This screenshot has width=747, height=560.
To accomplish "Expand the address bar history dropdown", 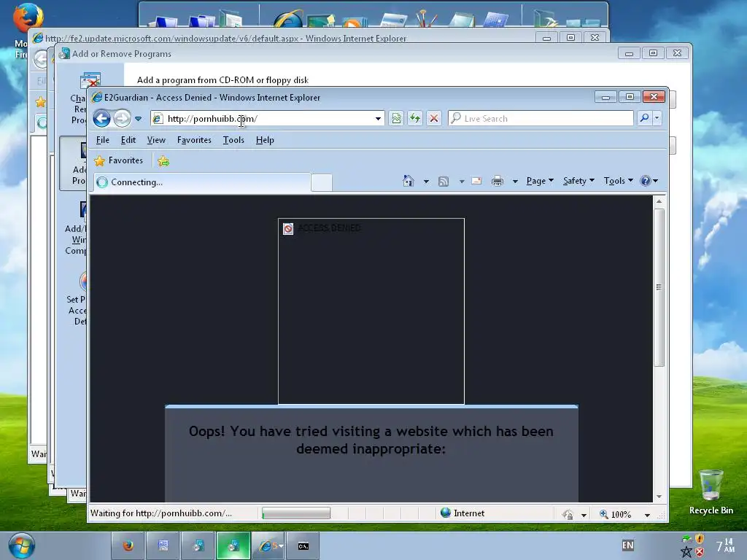I will [x=378, y=119].
